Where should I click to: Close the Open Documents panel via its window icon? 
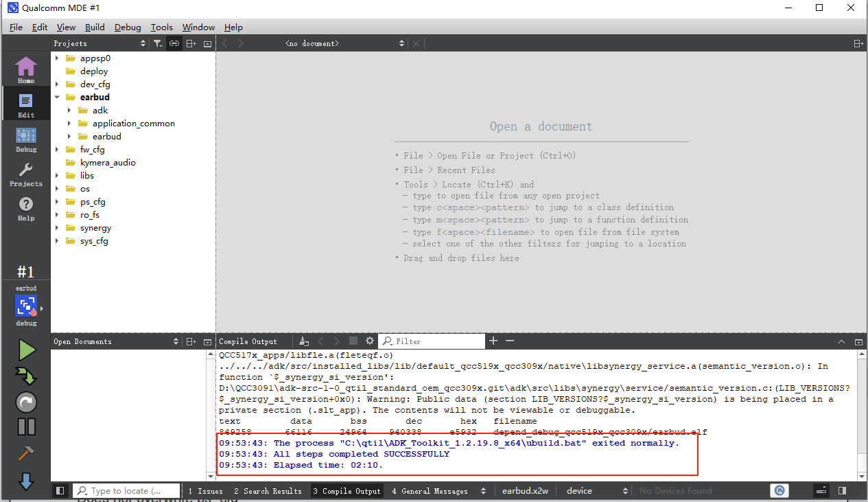[207, 341]
